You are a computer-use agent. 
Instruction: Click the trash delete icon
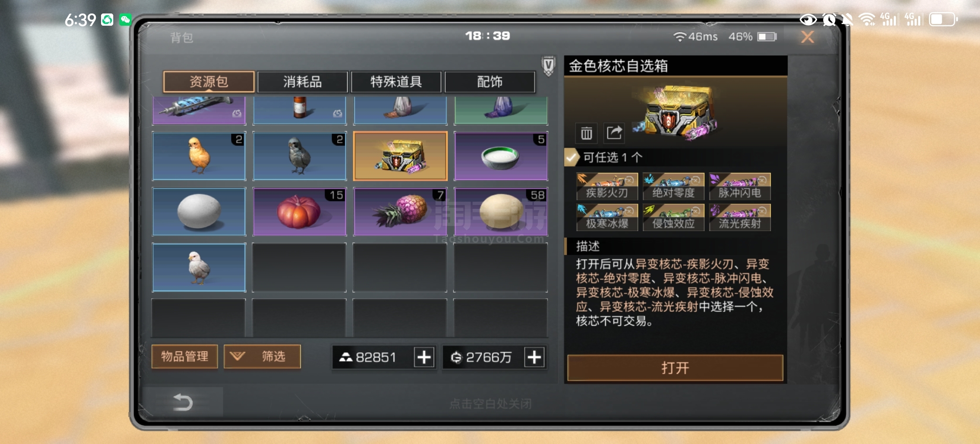(586, 133)
